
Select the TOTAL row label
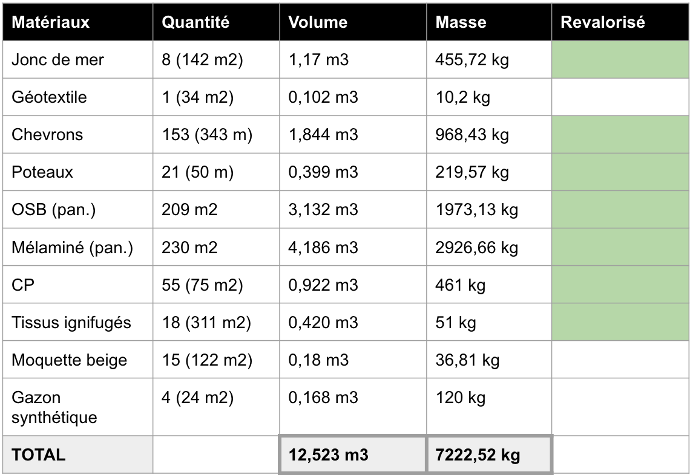coord(38,455)
